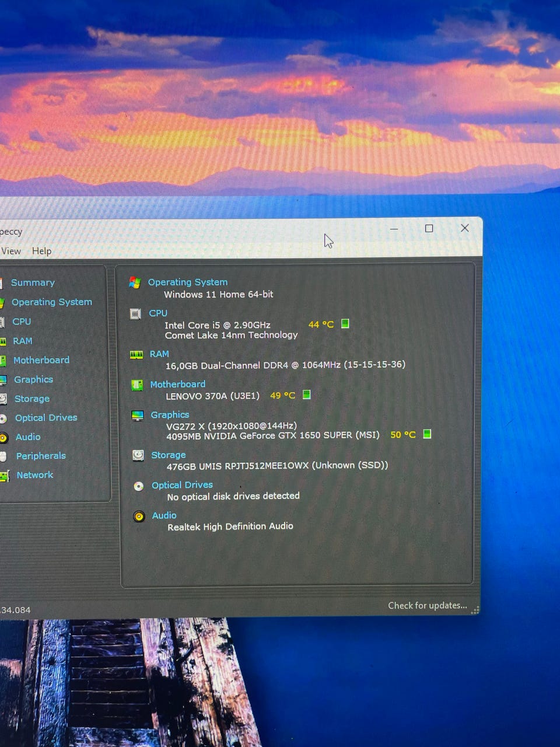This screenshot has height=747, width=560.
Task: Click the Windows flag icon beside Operating System
Action: pos(135,282)
